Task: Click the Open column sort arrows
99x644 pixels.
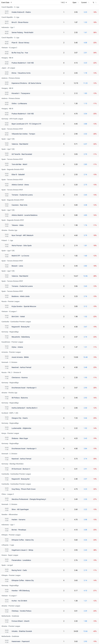Action: click(78, 3)
